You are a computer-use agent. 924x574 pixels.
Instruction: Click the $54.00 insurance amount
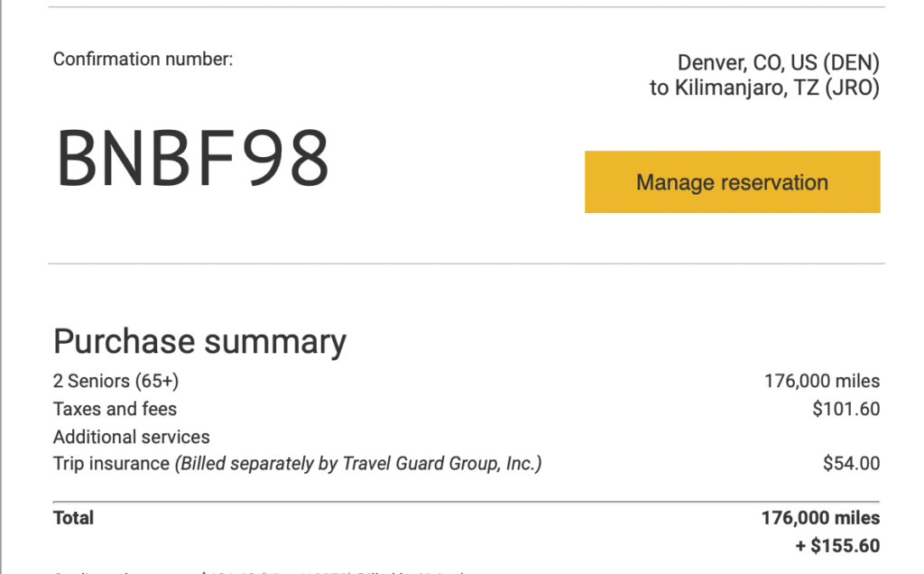click(x=851, y=464)
